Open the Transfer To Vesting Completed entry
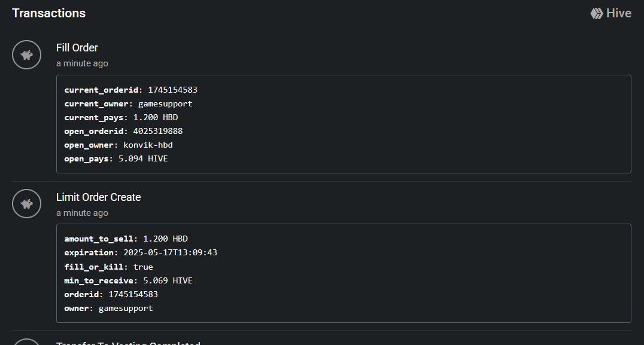644x345 pixels. 128,343
